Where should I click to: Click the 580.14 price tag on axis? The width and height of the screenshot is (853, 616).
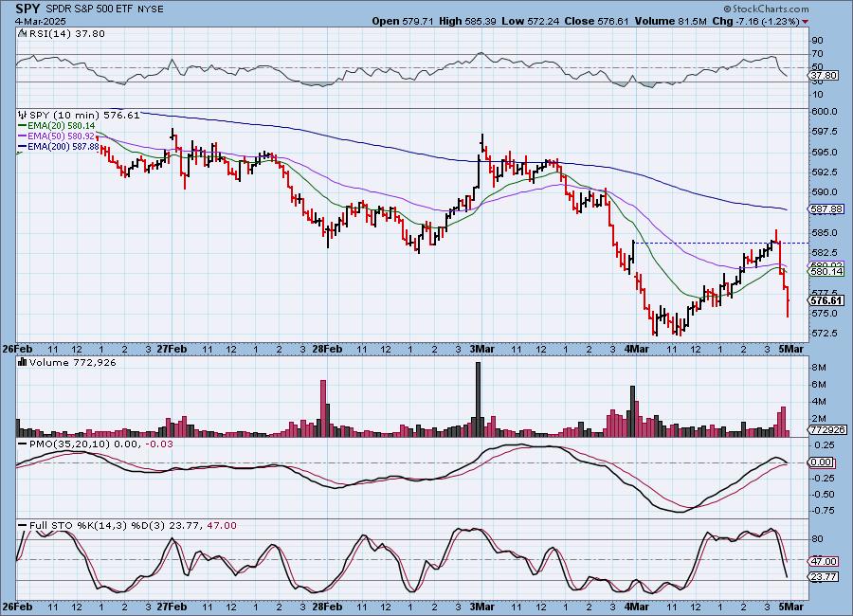coord(826,271)
